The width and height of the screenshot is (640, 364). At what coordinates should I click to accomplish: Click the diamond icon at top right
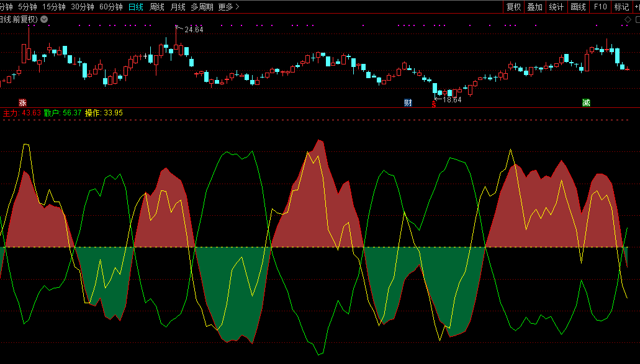(628, 20)
